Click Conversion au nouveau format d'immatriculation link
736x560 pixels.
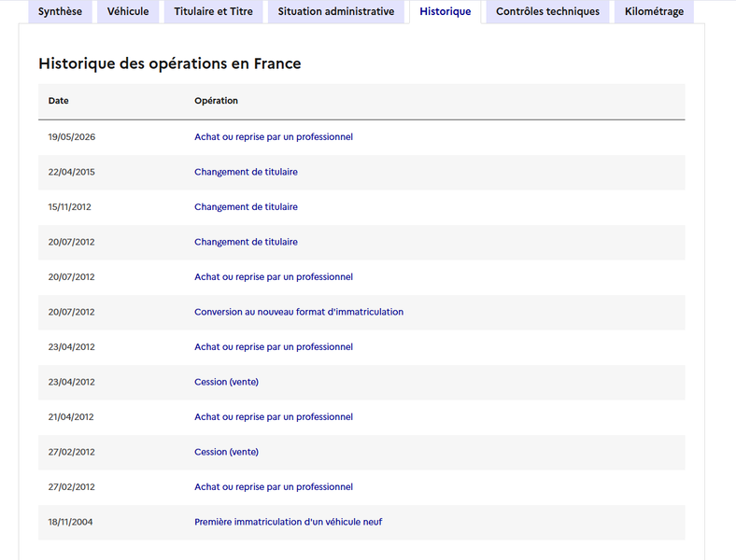(299, 312)
